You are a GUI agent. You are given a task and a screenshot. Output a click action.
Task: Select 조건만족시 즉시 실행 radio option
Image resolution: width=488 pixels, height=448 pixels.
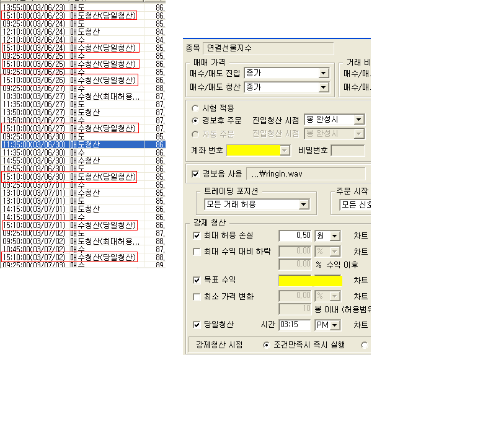pyautogui.click(x=267, y=345)
